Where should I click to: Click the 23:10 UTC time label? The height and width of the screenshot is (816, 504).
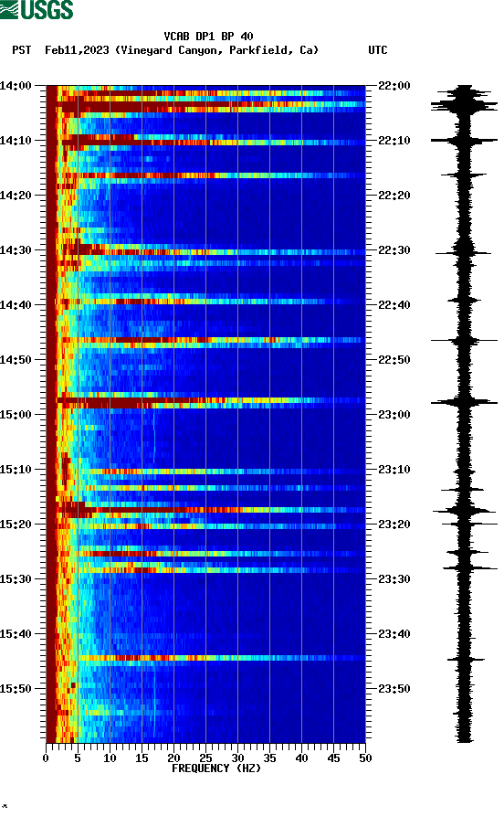tap(394, 470)
